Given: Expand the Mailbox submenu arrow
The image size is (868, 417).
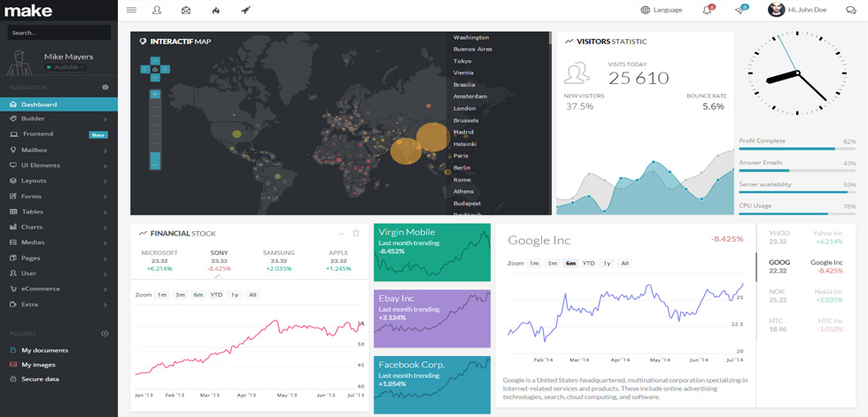Looking at the screenshot, I should coord(105,150).
